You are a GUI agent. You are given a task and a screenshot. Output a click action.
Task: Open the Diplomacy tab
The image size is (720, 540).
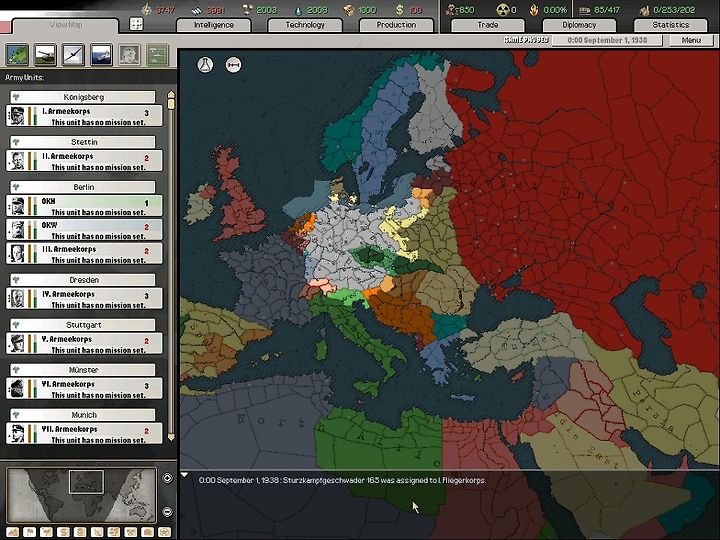[579, 25]
